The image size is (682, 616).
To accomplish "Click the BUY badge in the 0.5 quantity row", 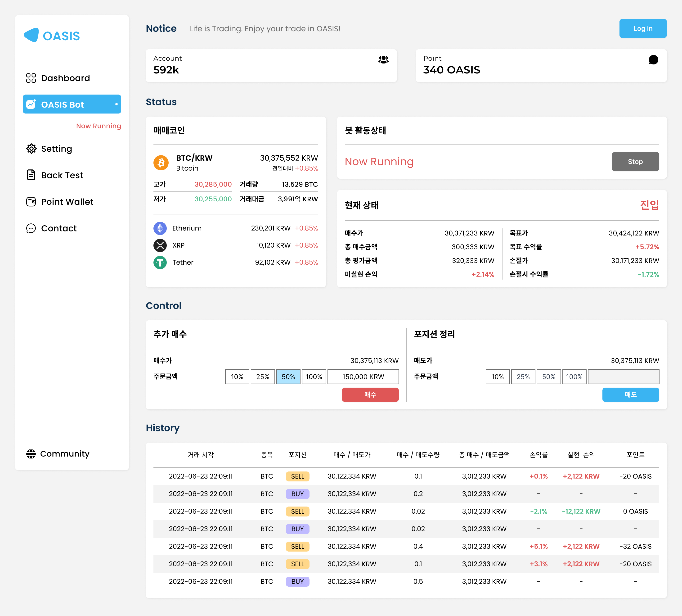I will (298, 581).
